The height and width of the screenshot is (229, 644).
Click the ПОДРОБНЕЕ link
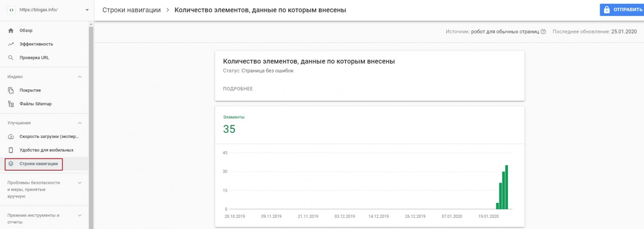[x=238, y=89]
